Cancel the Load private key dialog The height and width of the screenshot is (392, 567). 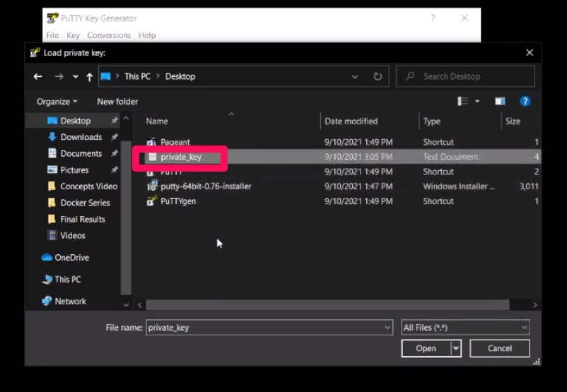click(x=500, y=348)
